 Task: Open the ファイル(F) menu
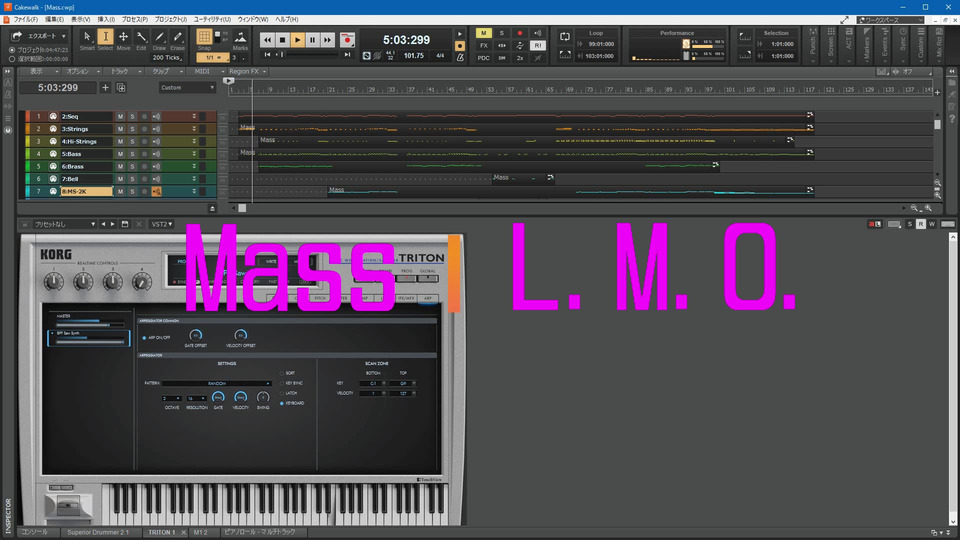pos(26,20)
